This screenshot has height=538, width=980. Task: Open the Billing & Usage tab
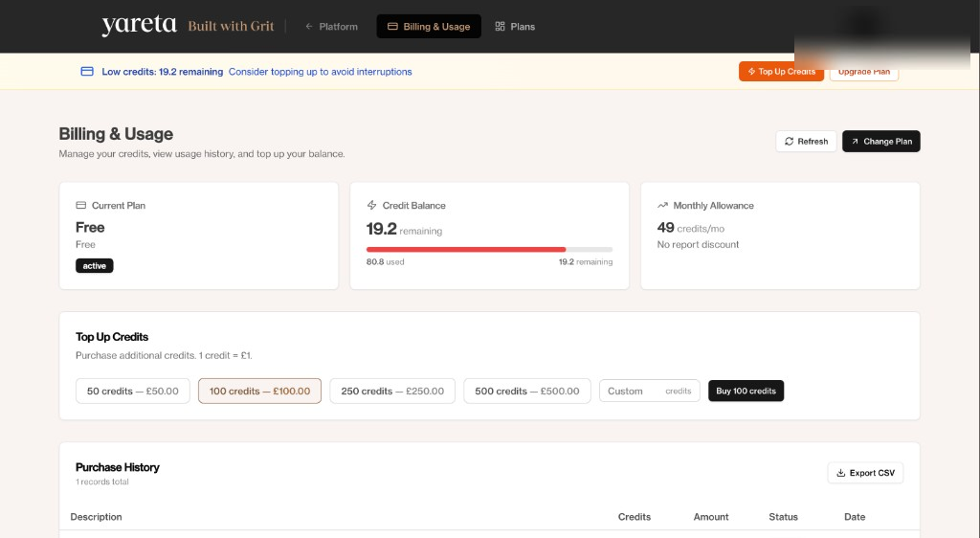429,26
